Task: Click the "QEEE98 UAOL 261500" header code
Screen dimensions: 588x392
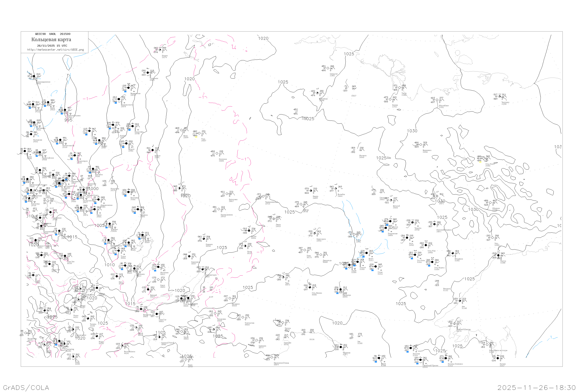Action: pyautogui.click(x=53, y=34)
